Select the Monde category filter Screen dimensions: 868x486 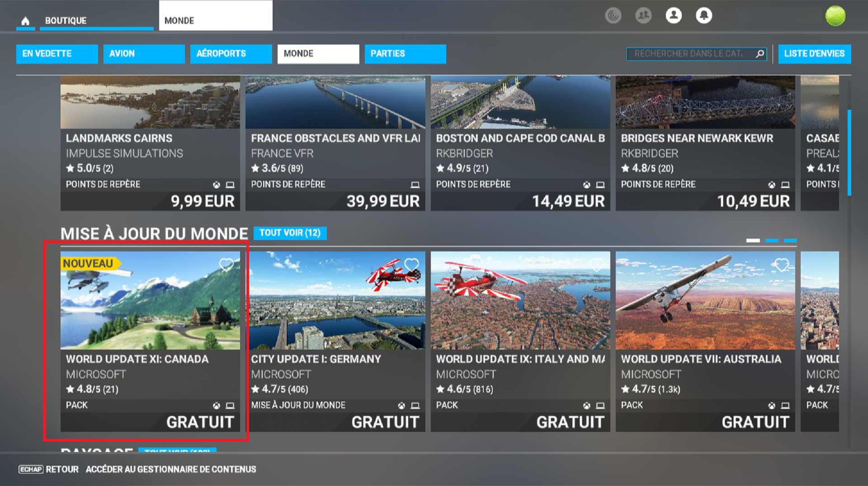(x=318, y=54)
